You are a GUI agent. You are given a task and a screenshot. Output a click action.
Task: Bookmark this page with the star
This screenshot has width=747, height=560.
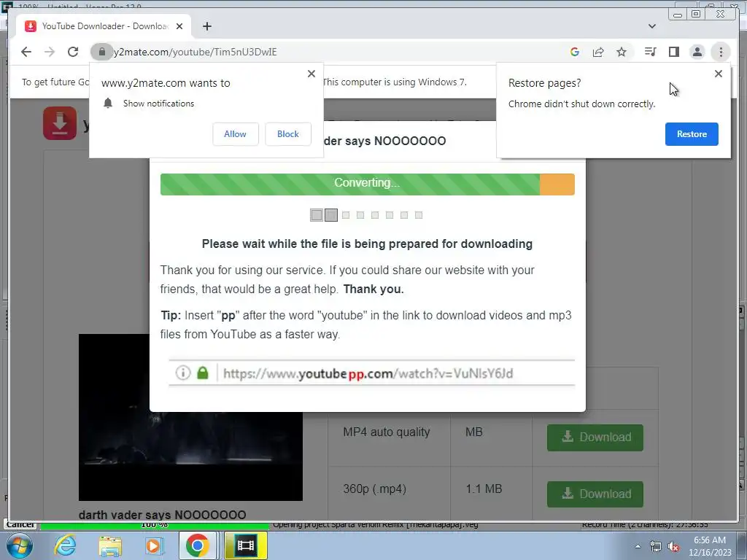(x=622, y=52)
